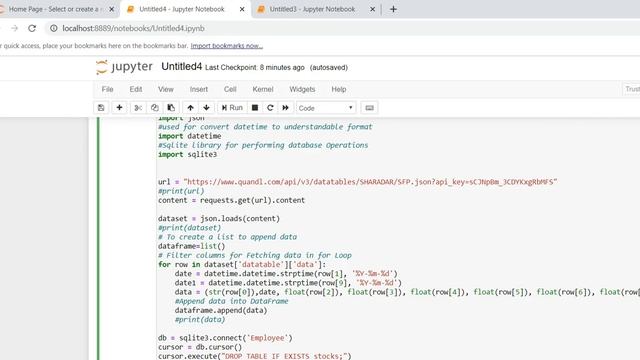Open command palette keyboard icon

pos(369,108)
